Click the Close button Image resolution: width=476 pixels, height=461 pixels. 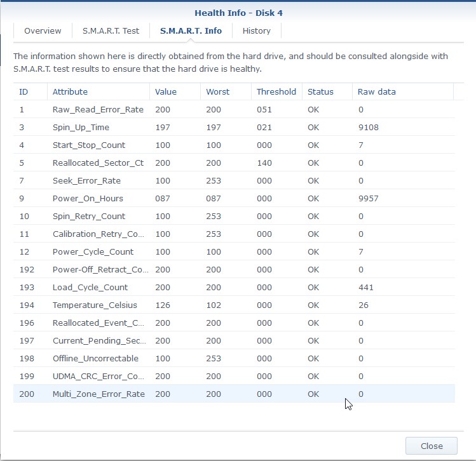[432, 446]
